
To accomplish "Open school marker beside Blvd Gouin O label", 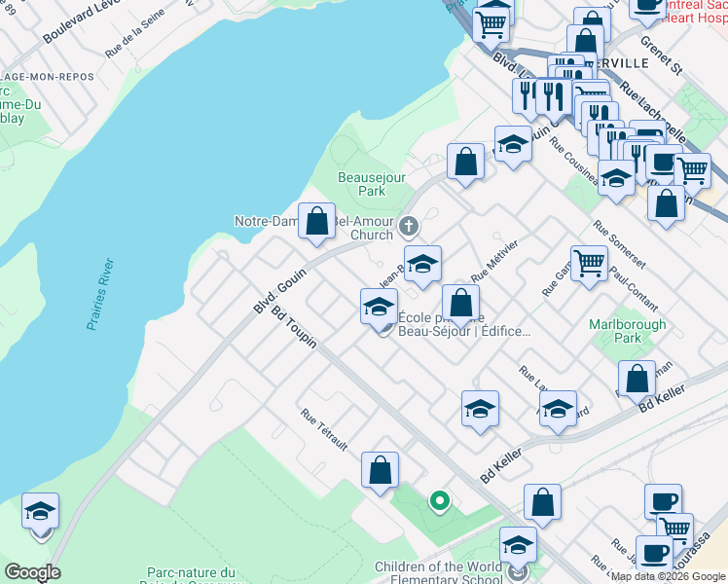I will [513, 145].
